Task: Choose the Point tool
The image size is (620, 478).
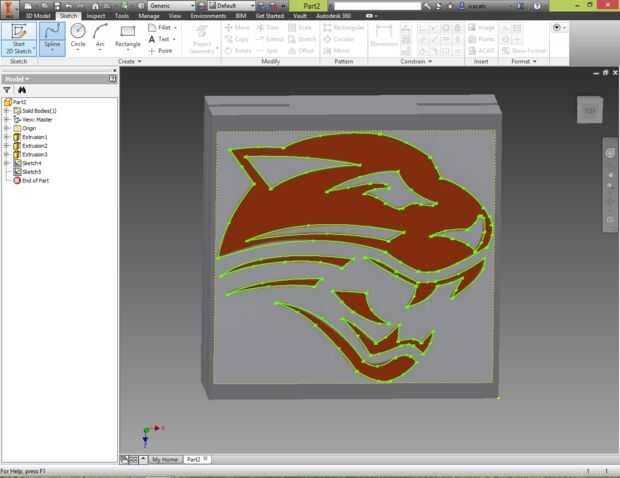Action: pyautogui.click(x=161, y=51)
